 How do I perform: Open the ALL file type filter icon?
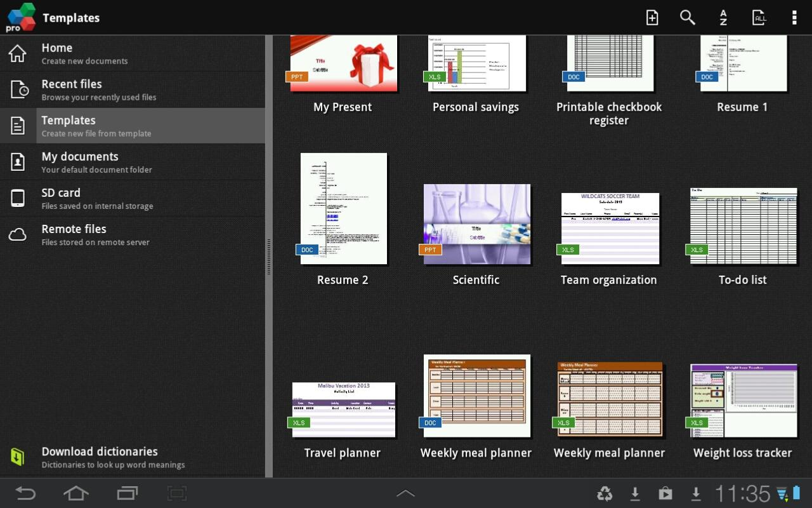click(759, 17)
